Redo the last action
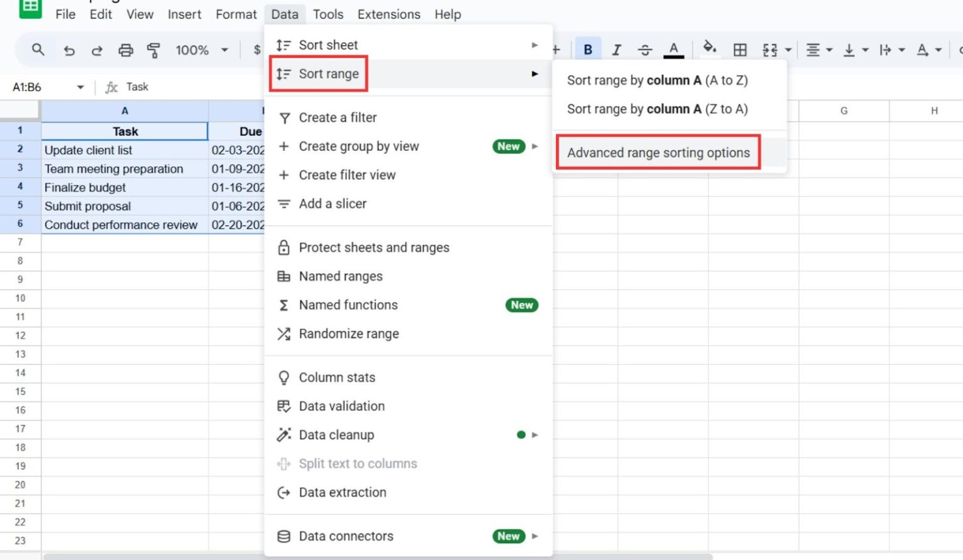Image resolution: width=963 pixels, height=560 pixels. tap(97, 49)
